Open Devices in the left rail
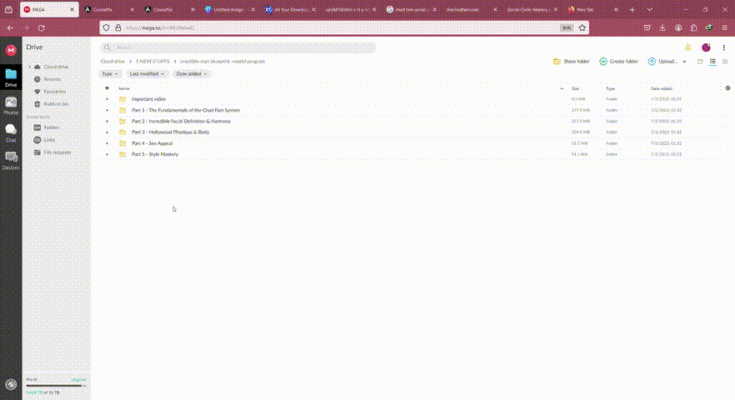This screenshot has width=735, height=400. 11,159
